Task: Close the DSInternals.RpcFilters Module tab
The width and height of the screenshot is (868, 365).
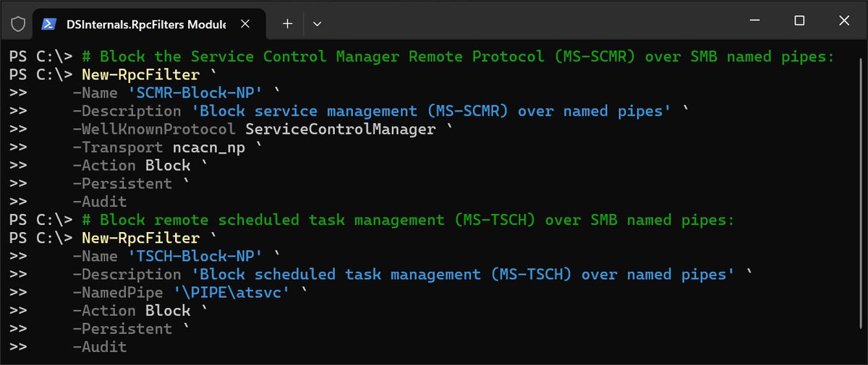Action: coord(245,24)
